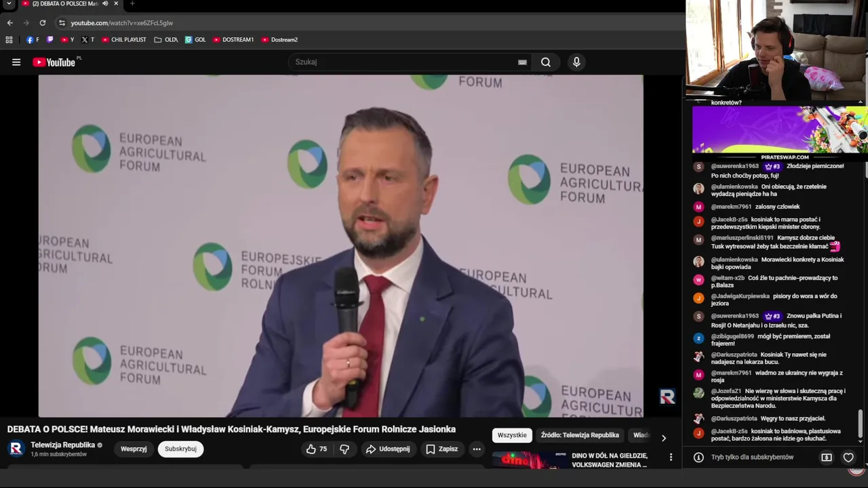Click the Republika R watermark in player
Screen dimensions: 868x488
[667, 397]
